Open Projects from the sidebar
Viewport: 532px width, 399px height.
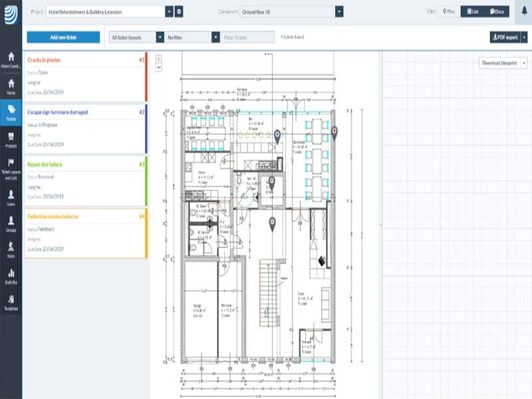tap(11, 140)
